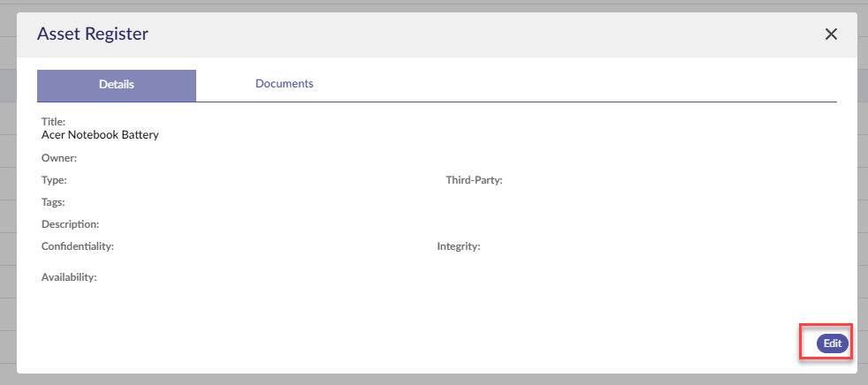
Task: Click the Asset Register heading
Action: point(93,34)
